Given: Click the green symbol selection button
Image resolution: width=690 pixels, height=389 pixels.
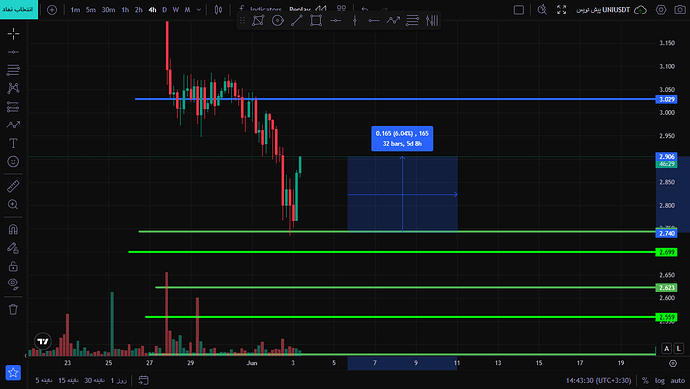Looking at the screenshot, I should tap(19, 9).
